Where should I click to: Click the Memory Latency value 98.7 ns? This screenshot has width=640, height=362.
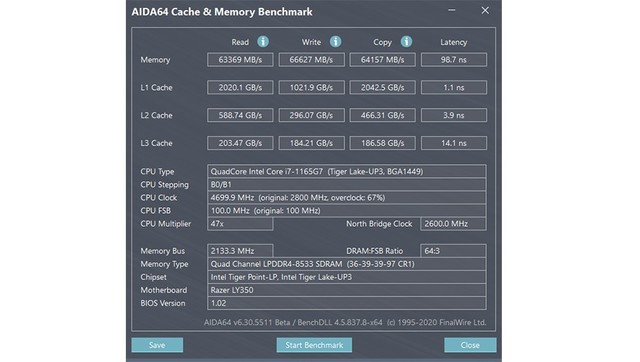[454, 60]
